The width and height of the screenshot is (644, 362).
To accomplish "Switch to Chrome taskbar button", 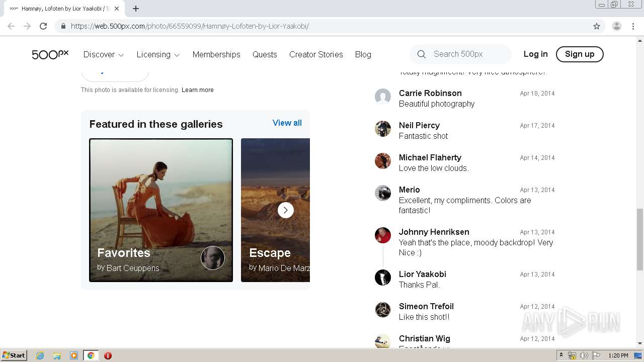I will pyautogui.click(x=91, y=355).
